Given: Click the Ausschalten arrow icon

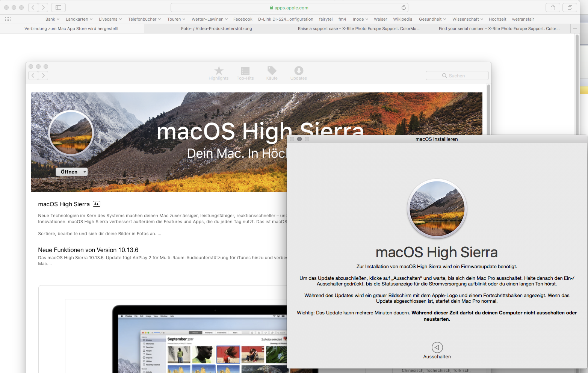Looking at the screenshot, I should [x=437, y=347].
